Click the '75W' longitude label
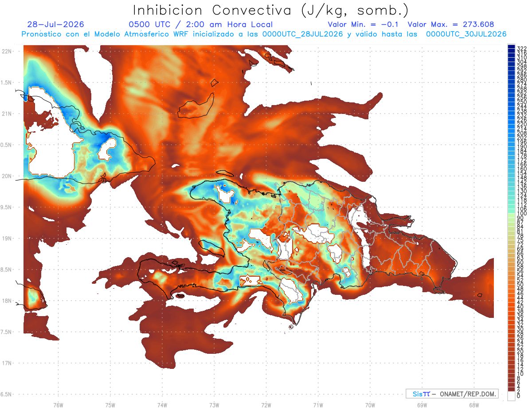Screen dimensions: 532x411 pos(110,405)
